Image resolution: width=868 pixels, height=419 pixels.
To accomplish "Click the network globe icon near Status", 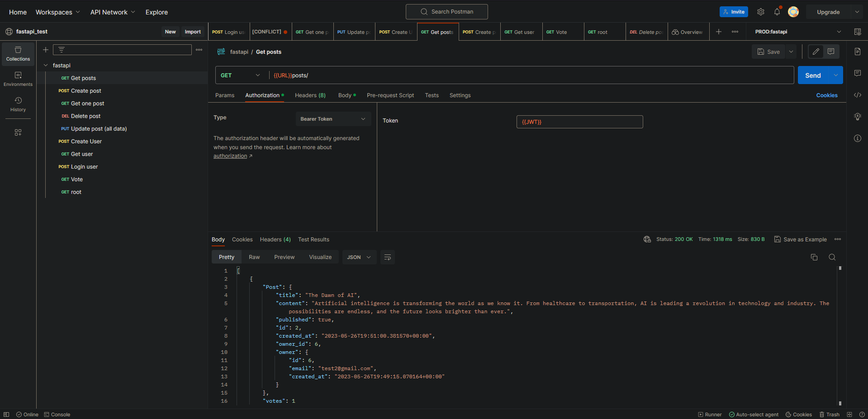I will (x=647, y=239).
